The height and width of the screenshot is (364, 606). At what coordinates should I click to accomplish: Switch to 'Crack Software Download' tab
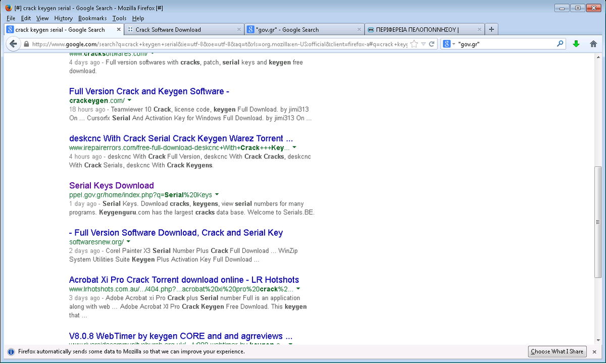pos(184,30)
